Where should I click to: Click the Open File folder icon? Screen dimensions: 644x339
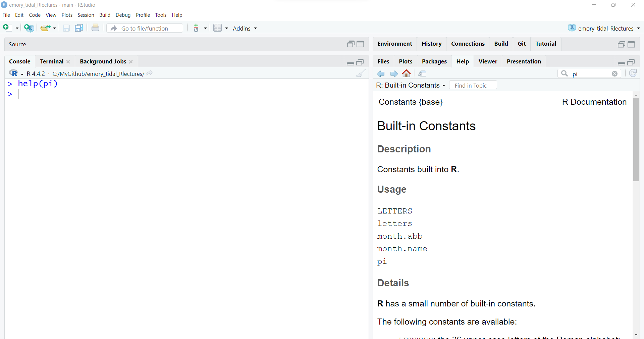(x=45, y=28)
